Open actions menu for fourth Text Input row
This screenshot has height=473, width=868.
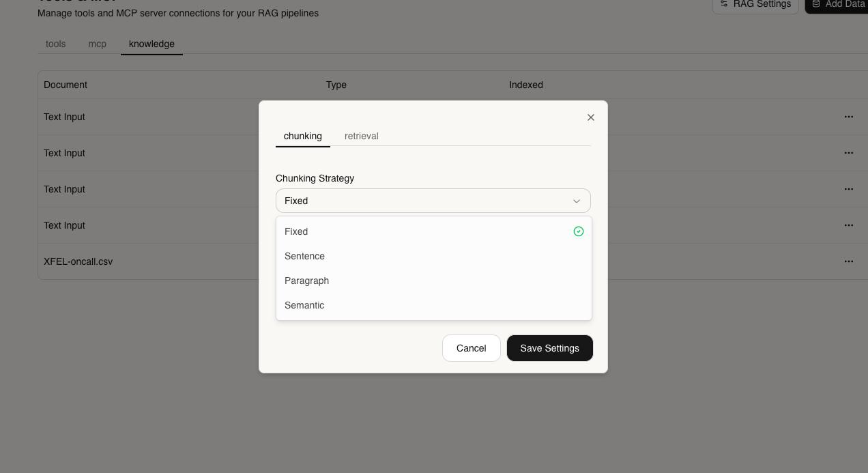pyautogui.click(x=848, y=225)
